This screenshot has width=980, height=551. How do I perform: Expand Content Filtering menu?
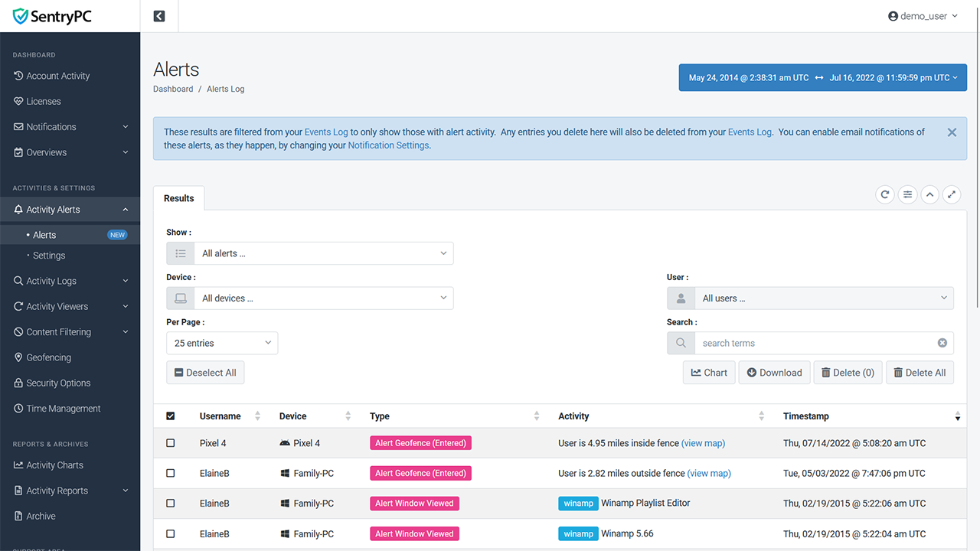[x=70, y=332]
